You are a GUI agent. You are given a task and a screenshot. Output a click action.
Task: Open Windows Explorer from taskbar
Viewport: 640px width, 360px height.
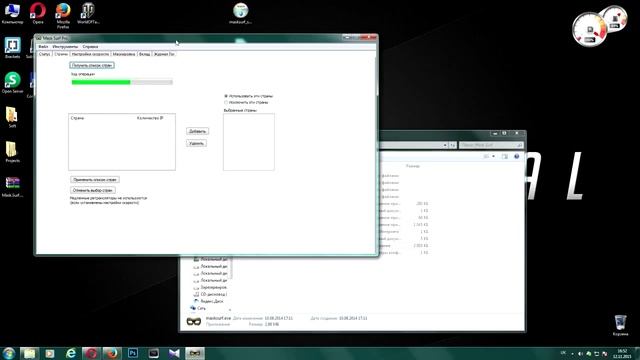[x=29, y=353]
